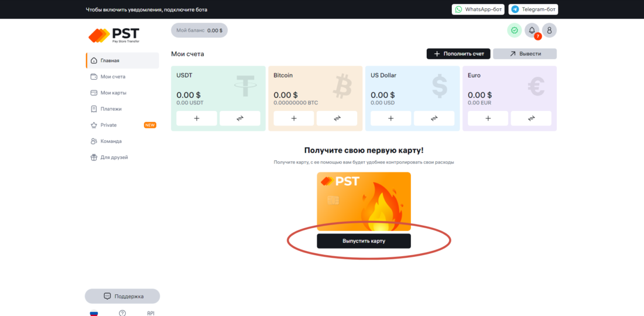Click the 0.00 USDT balance text
The height and width of the screenshot is (316, 644).
click(x=190, y=103)
